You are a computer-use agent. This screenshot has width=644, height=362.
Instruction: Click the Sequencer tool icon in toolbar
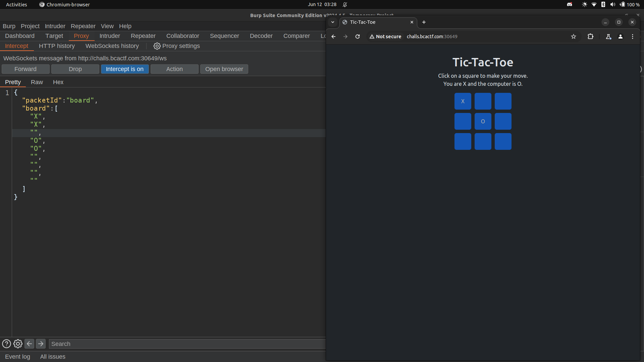(x=224, y=36)
